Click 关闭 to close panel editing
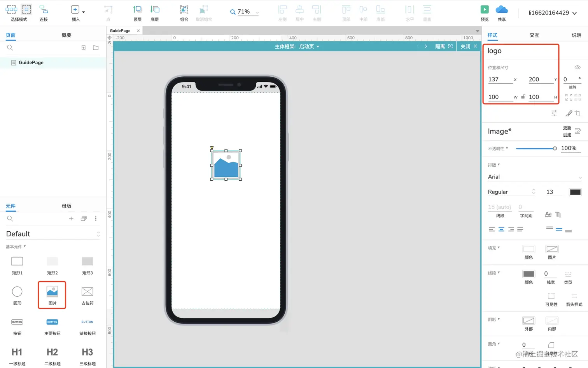This screenshot has width=588, height=368. pyautogui.click(x=469, y=46)
